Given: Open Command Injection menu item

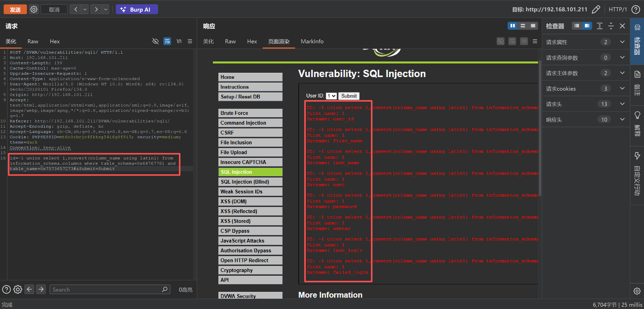Looking at the screenshot, I should pyautogui.click(x=250, y=123).
